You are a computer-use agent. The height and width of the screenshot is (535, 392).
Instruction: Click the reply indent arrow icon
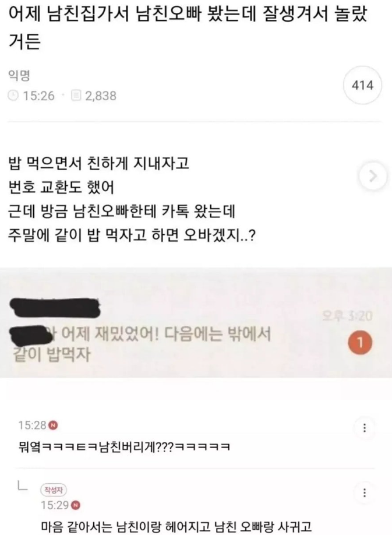23,485
